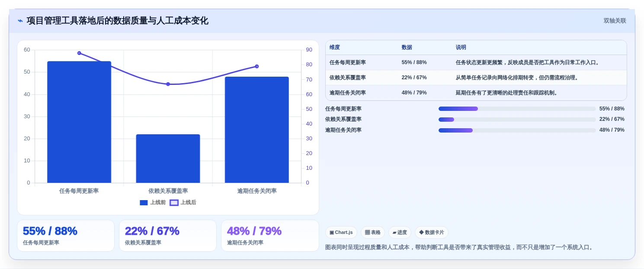Click 48% / 79% value beside progress bar
This screenshot has width=644, height=269.
pos(612,130)
